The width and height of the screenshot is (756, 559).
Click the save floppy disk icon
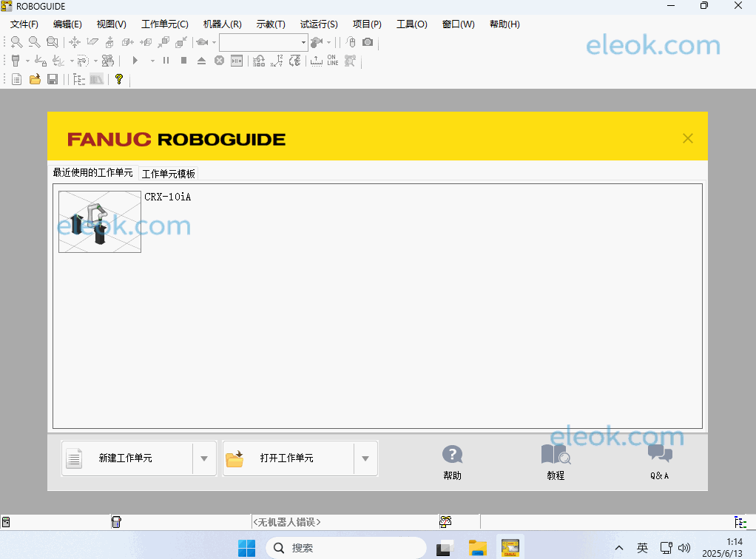point(53,79)
